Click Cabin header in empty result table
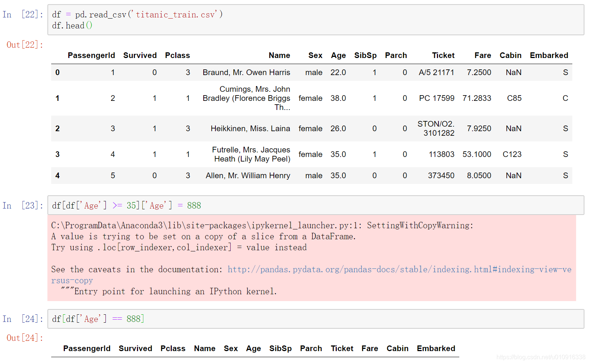The image size is (589, 364). (x=397, y=348)
